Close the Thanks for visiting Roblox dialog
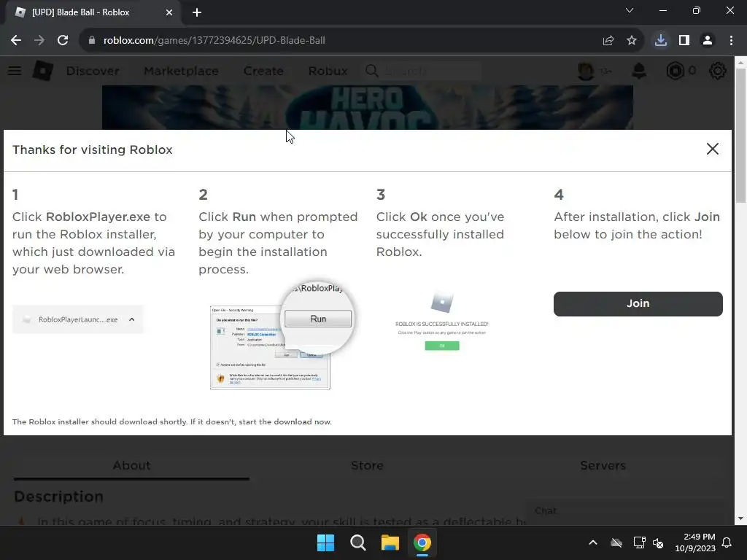The width and height of the screenshot is (747, 560). tap(712, 149)
